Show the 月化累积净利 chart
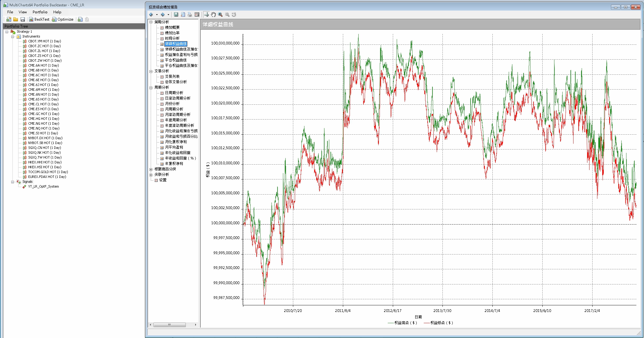Image resolution: width=644 pixels, height=338 pixels. click(x=176, y=142)
